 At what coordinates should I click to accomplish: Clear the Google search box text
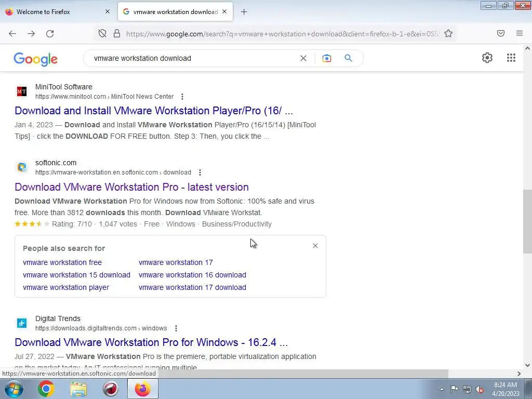pyautogui.click(x=303, y=58)
